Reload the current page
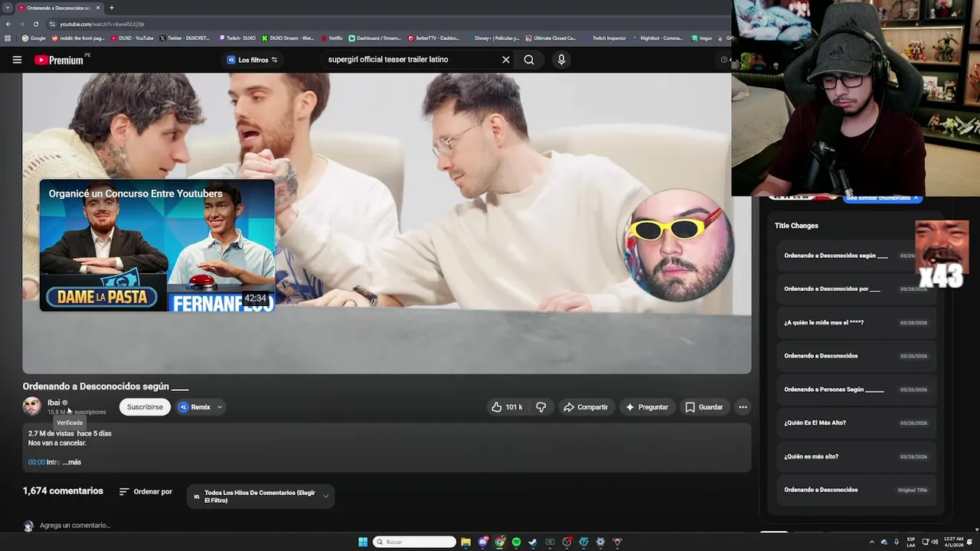Screen dimensions: 980x551 [x=35, y=24]
